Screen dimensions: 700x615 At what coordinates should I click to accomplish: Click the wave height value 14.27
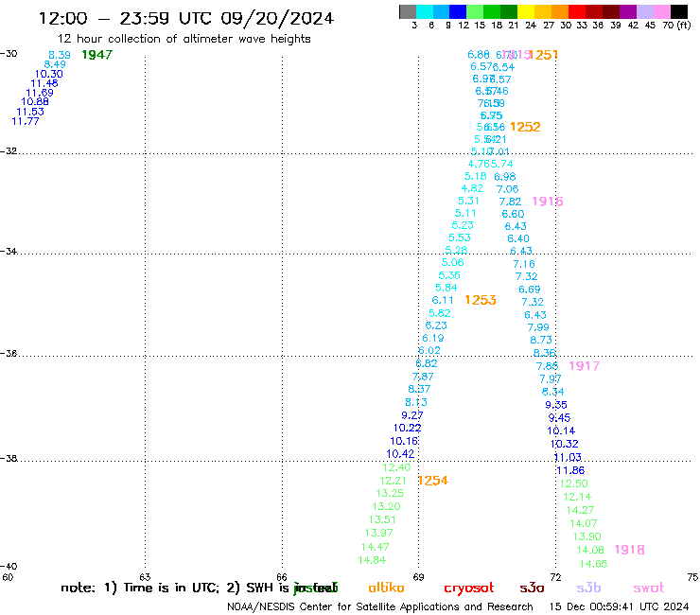[x=581, y=510]
